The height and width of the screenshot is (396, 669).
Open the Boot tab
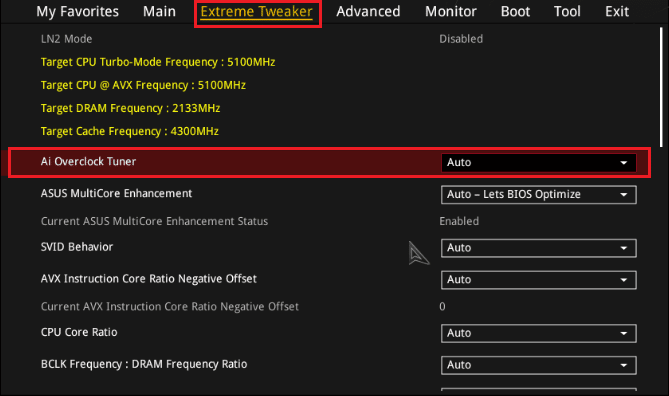tap(515, 12)
